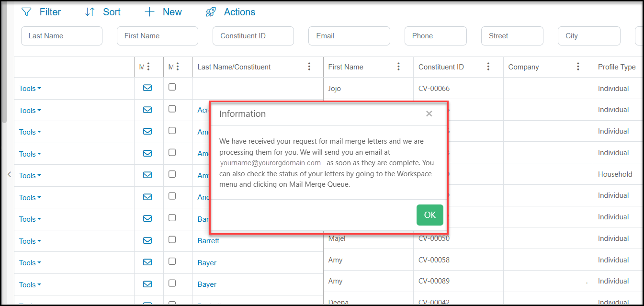The width and height of the screenshot is (644, 306).
Task: Click into the First Name search field
Action: point(158,36)
